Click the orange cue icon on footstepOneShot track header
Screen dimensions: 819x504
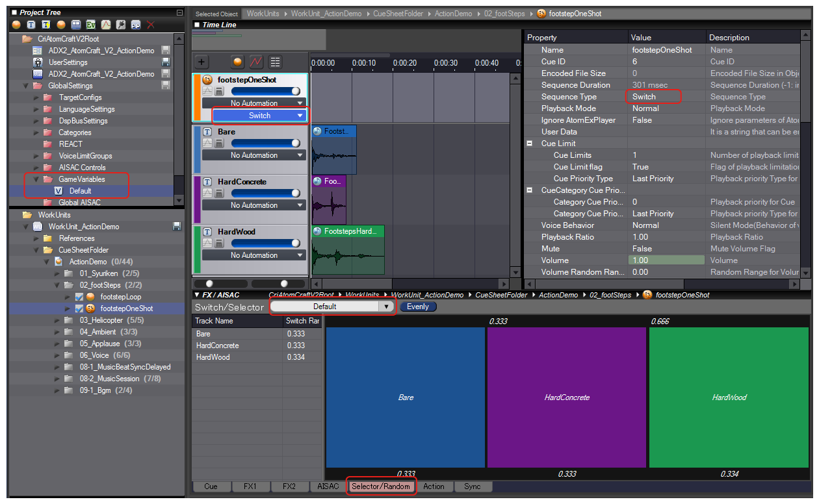coord(207,80)
